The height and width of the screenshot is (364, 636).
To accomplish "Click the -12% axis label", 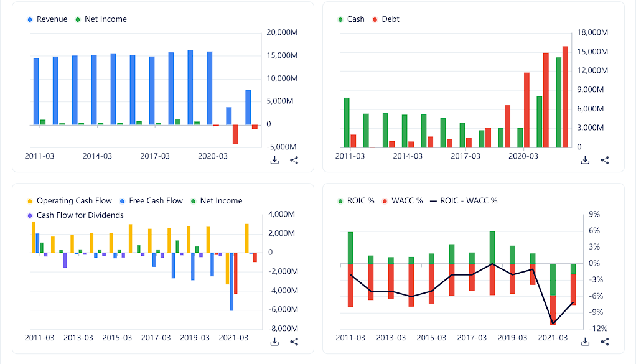I will (598, 329).
